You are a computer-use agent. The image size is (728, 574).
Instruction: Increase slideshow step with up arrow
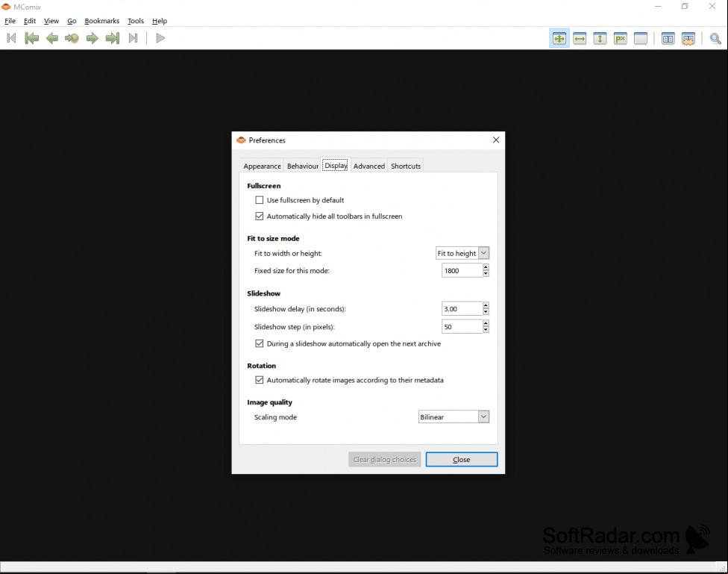pos(486,323)
